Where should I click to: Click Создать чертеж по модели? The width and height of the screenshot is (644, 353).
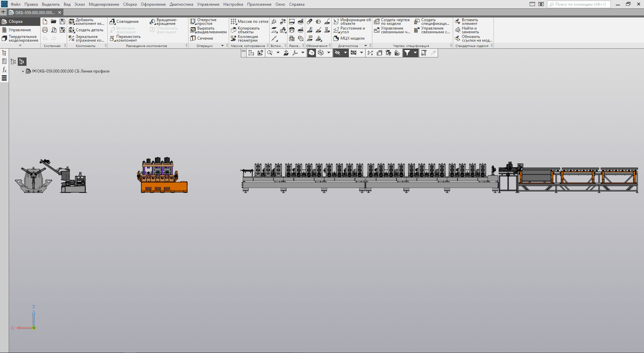(392, 21)
